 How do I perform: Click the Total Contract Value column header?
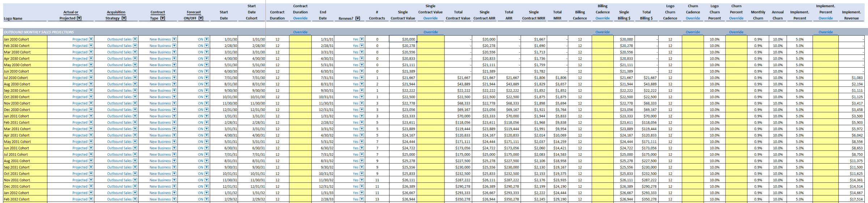tap(458, 15)
